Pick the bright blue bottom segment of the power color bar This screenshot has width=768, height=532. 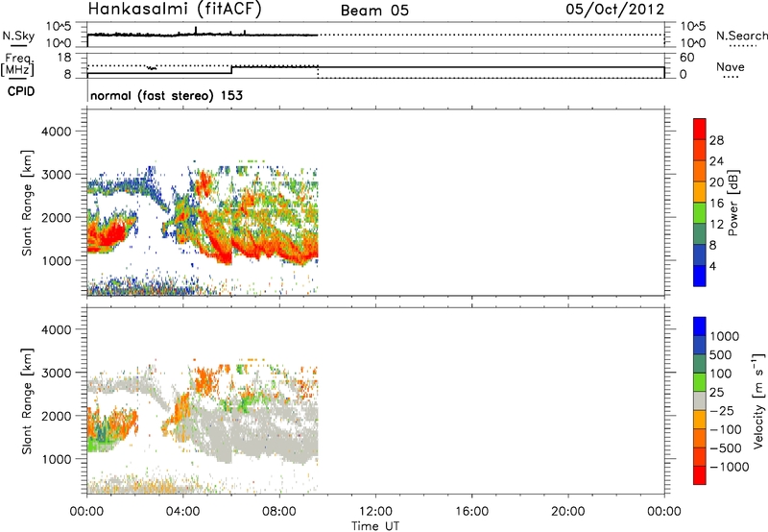pos(700,276)
